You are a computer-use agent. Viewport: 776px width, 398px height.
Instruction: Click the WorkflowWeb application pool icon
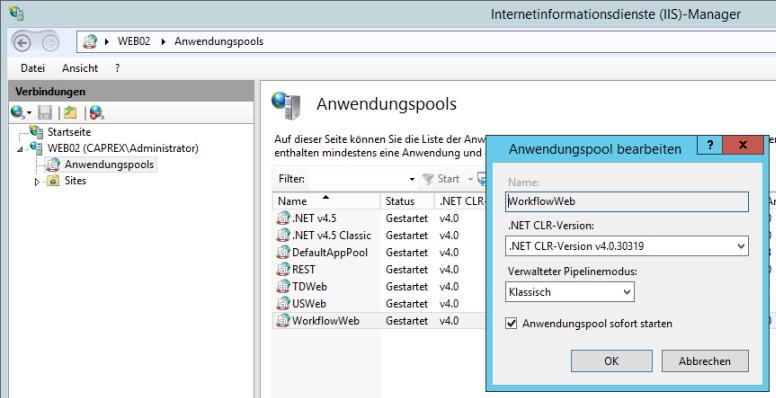point(283,320)
